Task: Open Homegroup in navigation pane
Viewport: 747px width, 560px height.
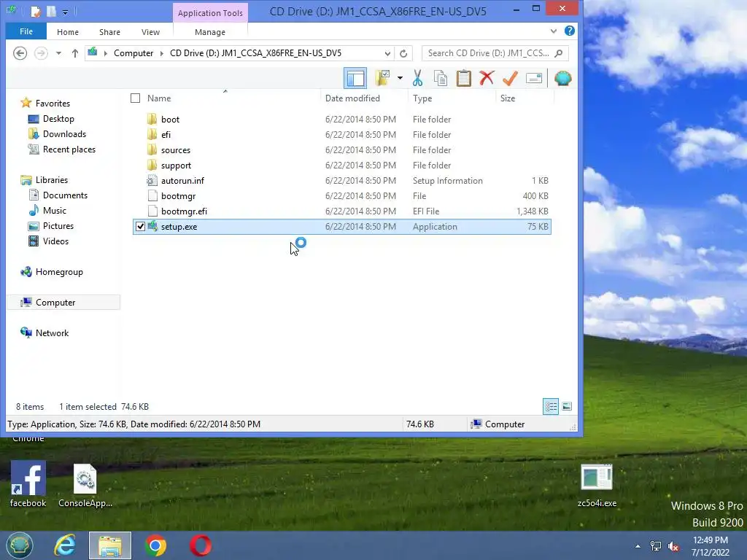Action: [59, 272]
